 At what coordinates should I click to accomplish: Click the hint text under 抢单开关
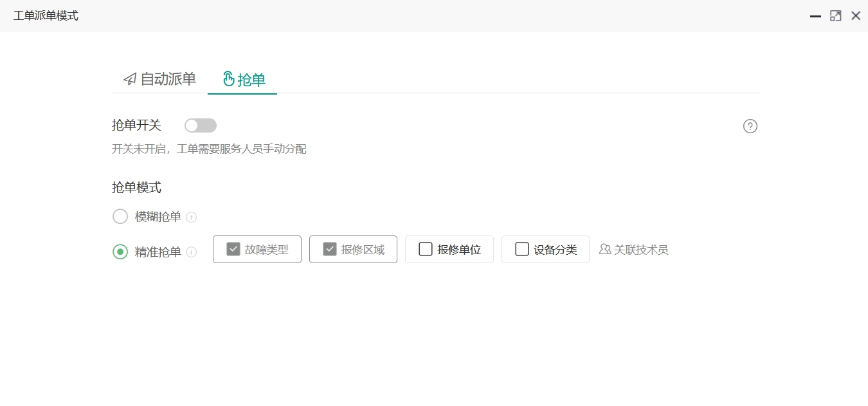209,149
